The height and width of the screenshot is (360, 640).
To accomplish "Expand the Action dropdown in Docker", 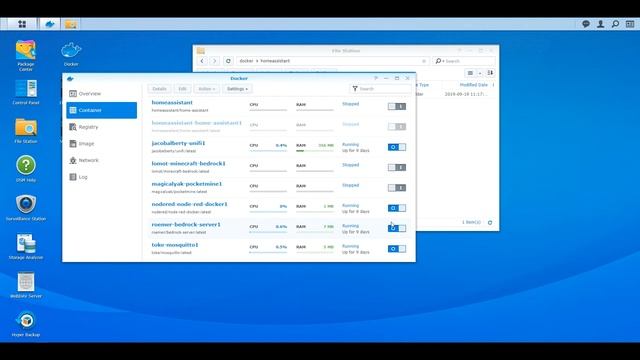I will [207, 89].
